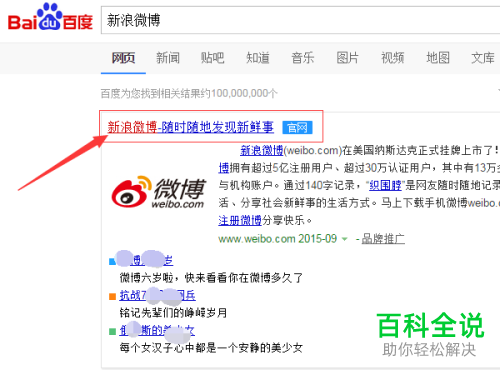Click the Baidu logo
Screen dimensions: 500x370
click(x=50, y=18)
